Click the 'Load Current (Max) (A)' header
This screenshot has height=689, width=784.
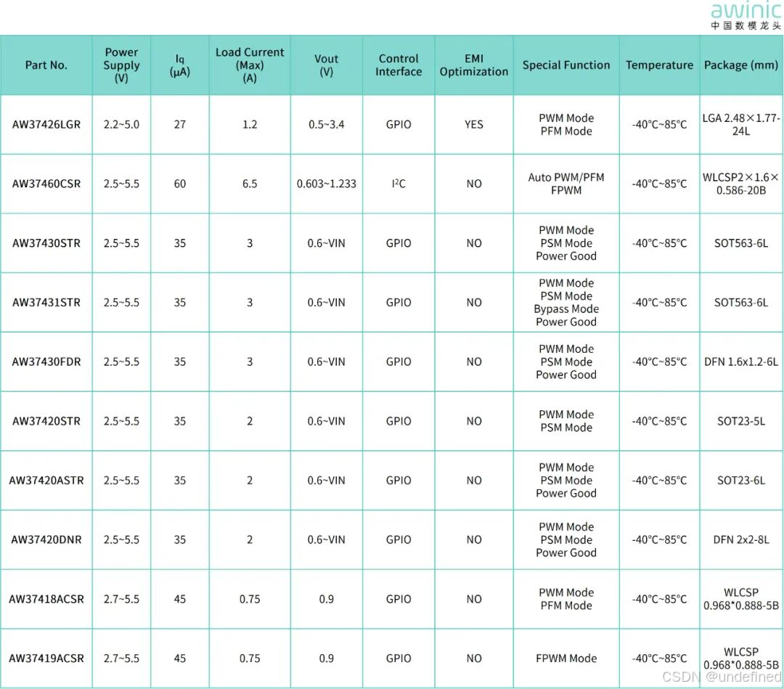click(250, 65)
